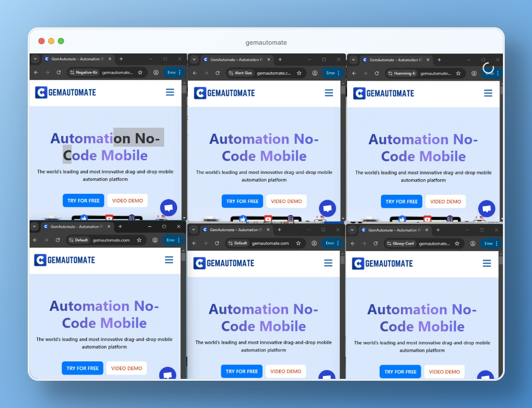Click the profile avatar in Glossy-Conf window
Image resolution: width=532 pixels, height=408 pixels.
(473, 243)
